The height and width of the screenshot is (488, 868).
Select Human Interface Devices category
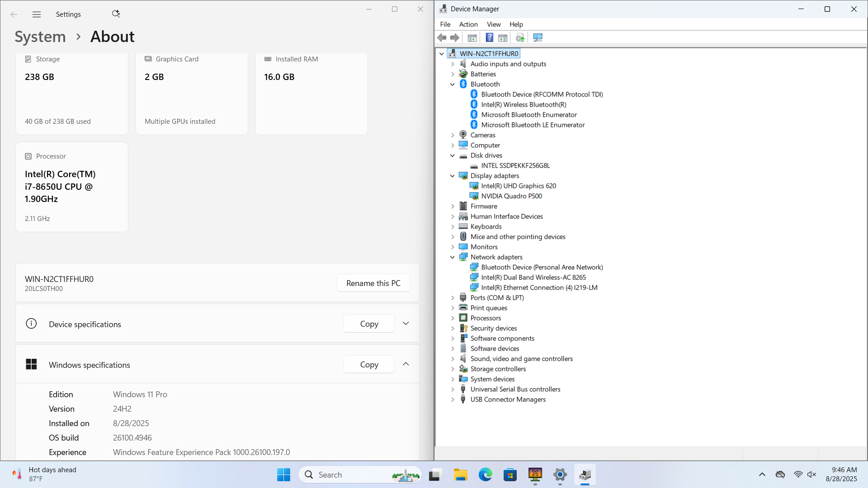506,216
